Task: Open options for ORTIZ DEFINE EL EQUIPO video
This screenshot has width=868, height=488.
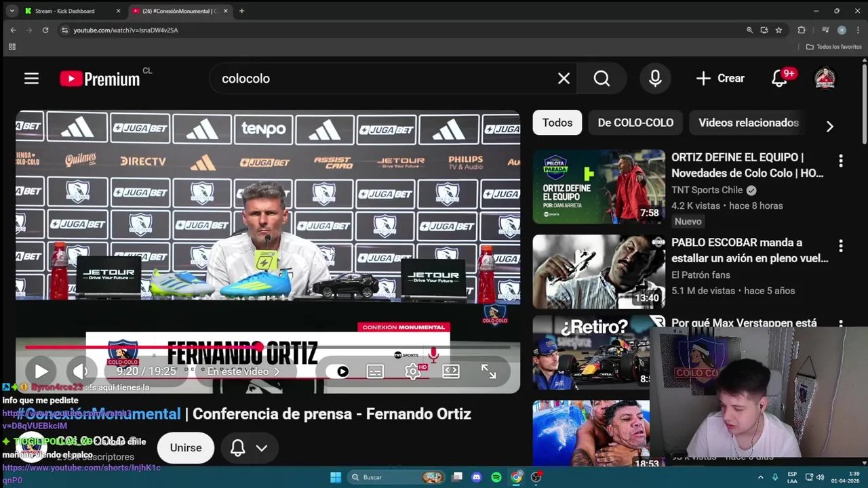Action: tap(841, 161)
